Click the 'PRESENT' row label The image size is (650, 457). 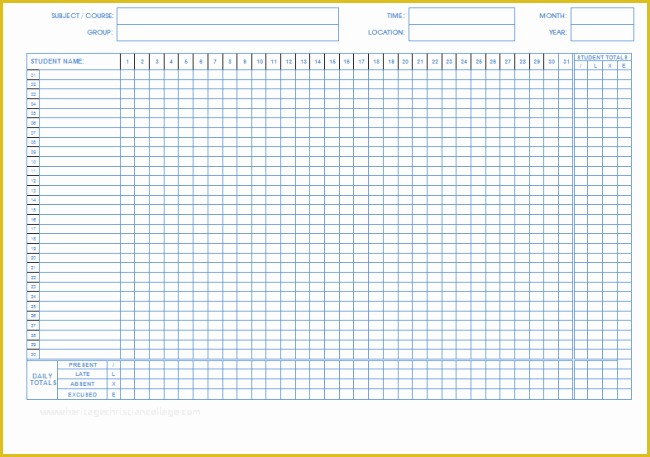click(x=82, y=365)
